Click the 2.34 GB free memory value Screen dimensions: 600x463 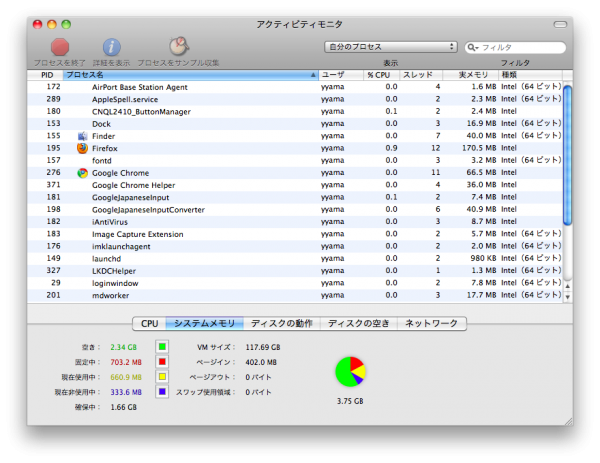[x=124, y=347]
